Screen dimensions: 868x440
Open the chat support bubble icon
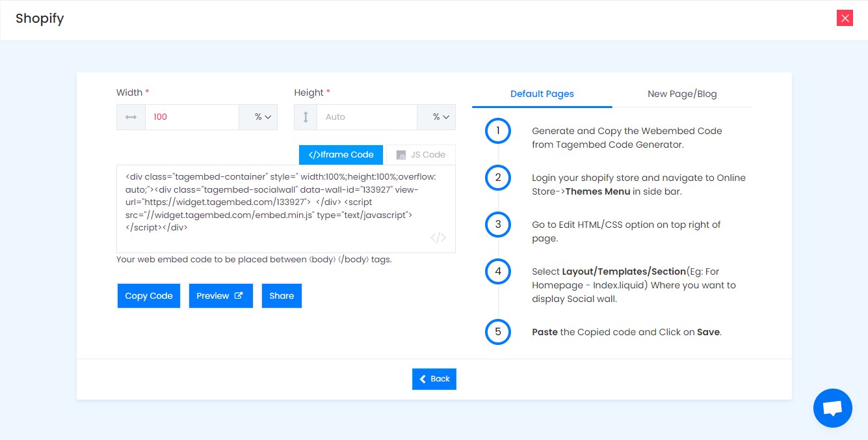pos(832,408)
